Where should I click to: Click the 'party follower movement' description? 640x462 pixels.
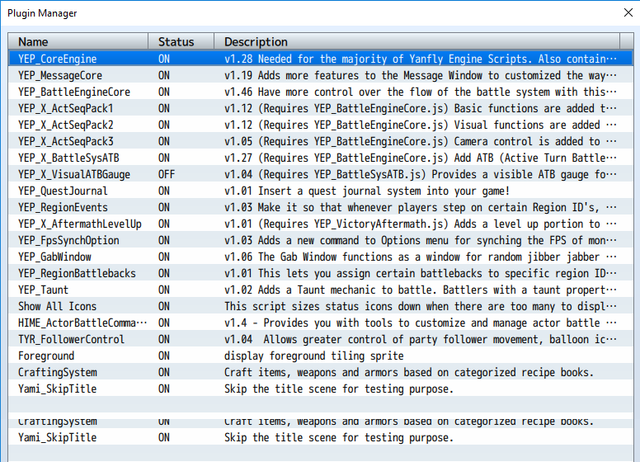420,340
